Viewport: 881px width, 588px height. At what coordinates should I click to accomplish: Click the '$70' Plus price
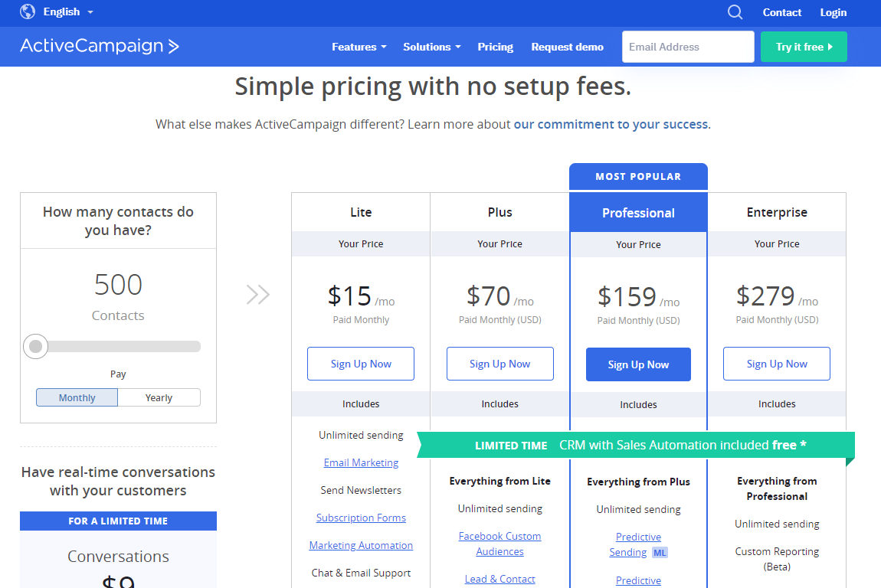(488, 296)
